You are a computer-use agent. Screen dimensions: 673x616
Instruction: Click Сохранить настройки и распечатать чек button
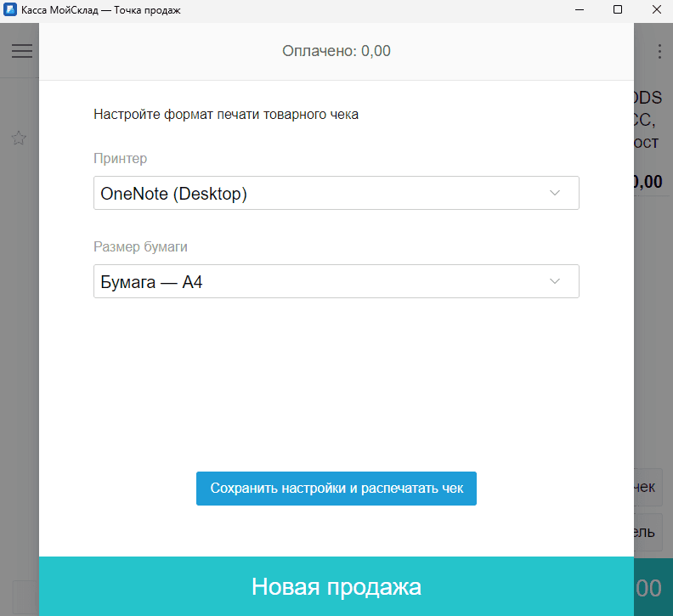336,489
